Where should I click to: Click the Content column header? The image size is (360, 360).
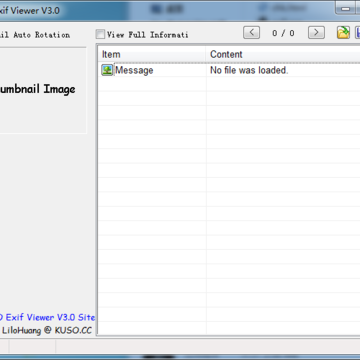(283, 54)
